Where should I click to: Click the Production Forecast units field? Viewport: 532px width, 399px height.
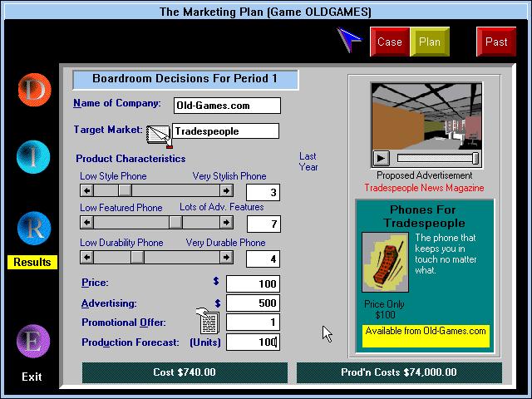click(x=253, y=342)
